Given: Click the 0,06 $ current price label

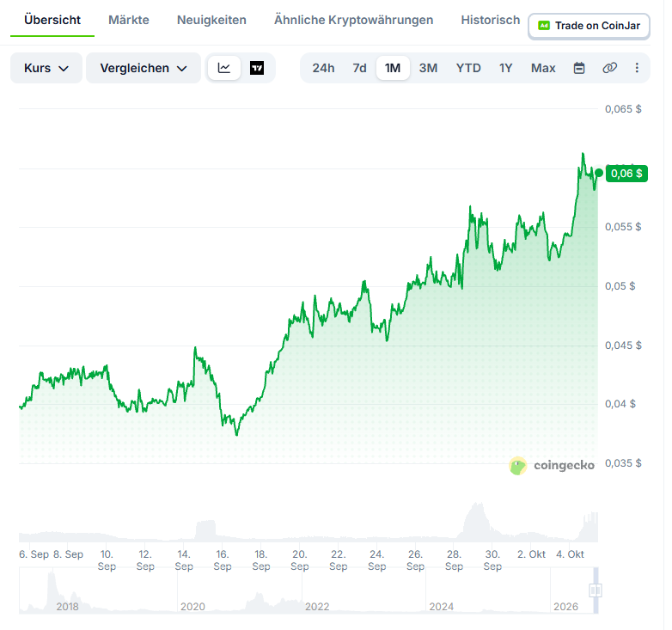Looking at the screenshot, I should coord(626,174).
